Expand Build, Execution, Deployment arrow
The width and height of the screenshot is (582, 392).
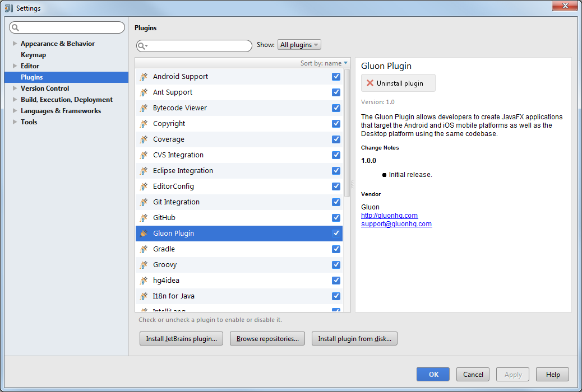[x=15, y=99]
